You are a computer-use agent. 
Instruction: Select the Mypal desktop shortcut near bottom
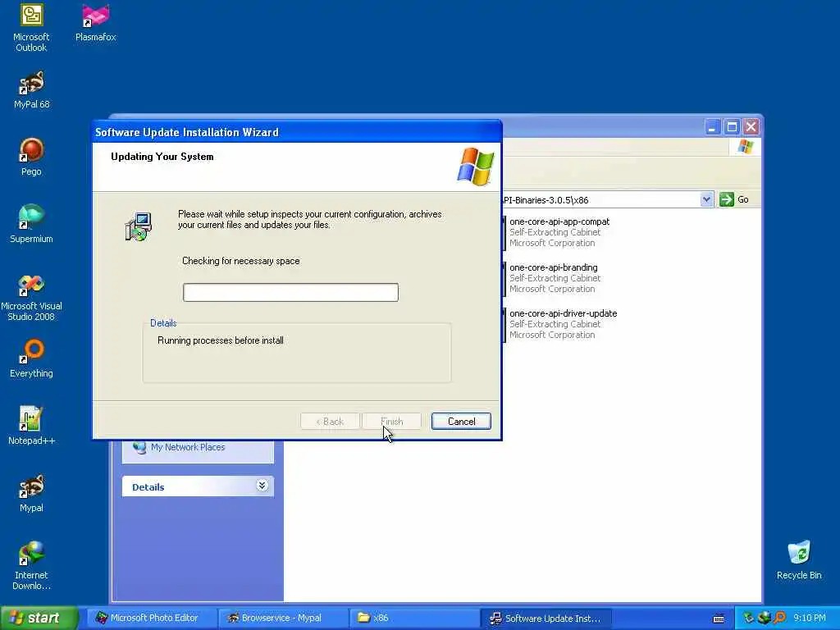point(31,493)
